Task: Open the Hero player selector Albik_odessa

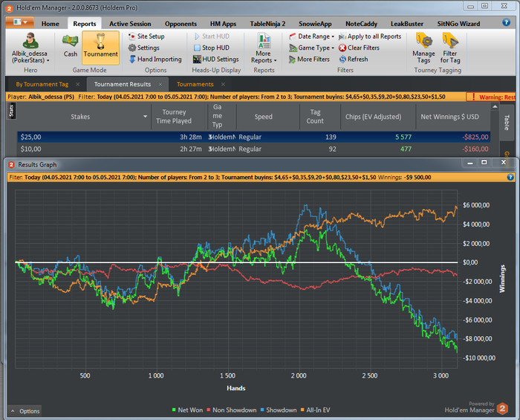Action: (x=30, y=48)
